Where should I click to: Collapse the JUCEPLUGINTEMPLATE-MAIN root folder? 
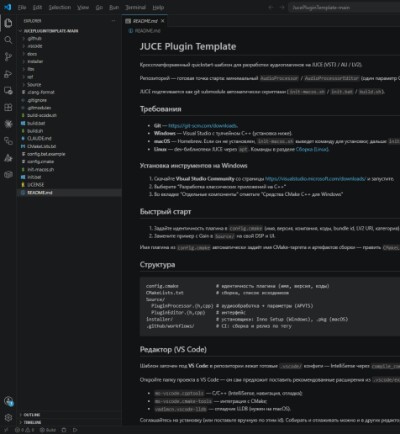pos(69,31)
